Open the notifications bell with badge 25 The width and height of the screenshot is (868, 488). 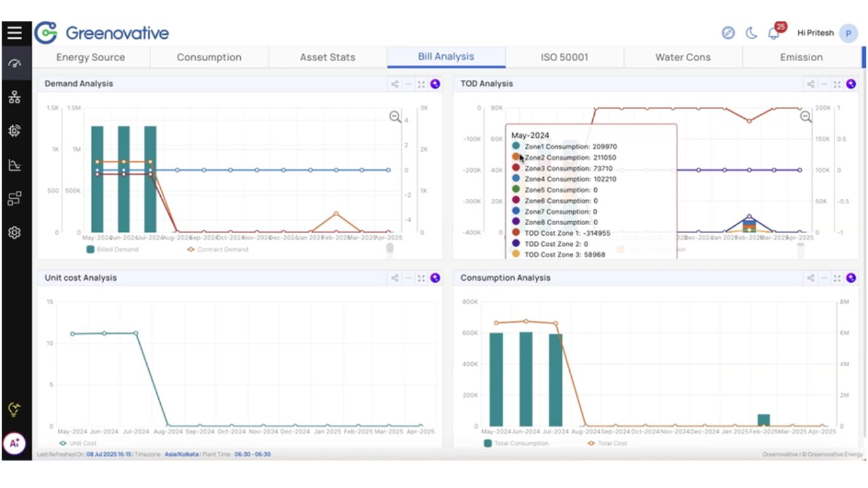click(x=773, y=33)
